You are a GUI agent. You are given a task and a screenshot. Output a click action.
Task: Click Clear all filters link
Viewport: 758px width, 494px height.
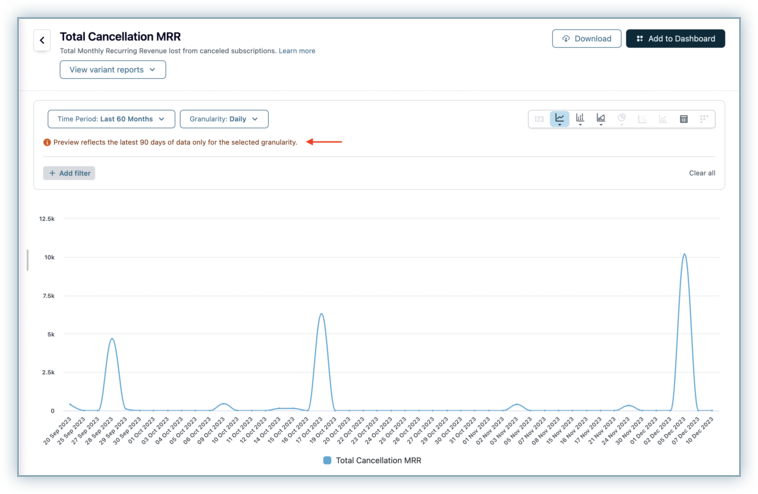point(702,173)
